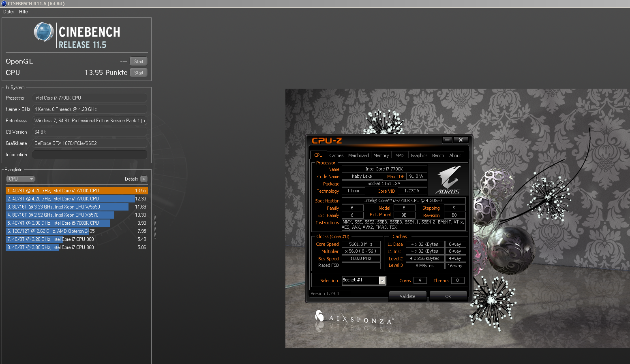
Task: Switch to About tab in CPU-Z
Action: click(455, 155)
